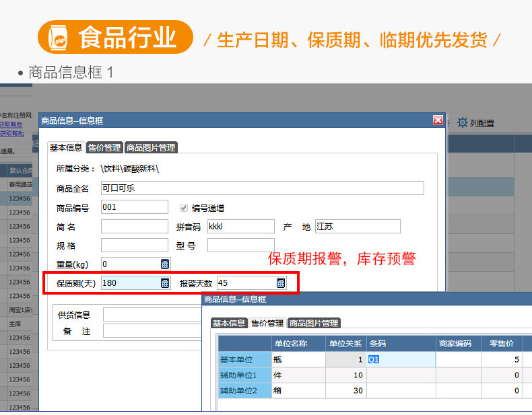532x415 pixels.
Task: Focus the empty 简名 input field
Action: coord(135,226)
